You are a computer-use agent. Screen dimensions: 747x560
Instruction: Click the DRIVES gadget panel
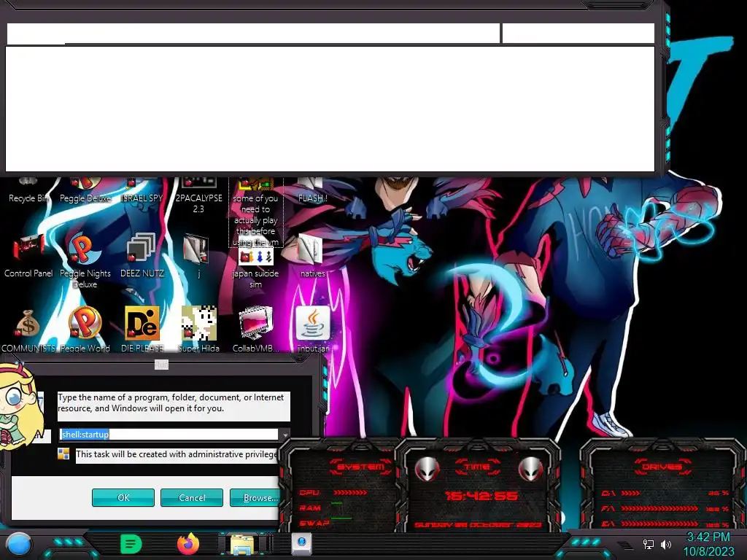663,486
